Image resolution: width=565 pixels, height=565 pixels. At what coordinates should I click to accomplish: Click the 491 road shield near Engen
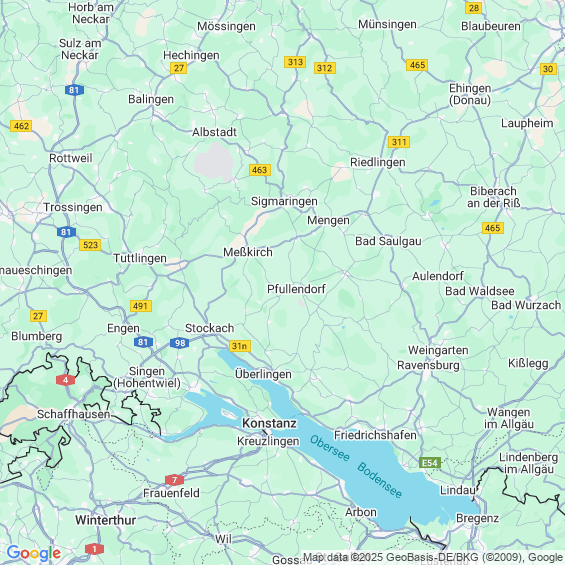tap(141, 306)
